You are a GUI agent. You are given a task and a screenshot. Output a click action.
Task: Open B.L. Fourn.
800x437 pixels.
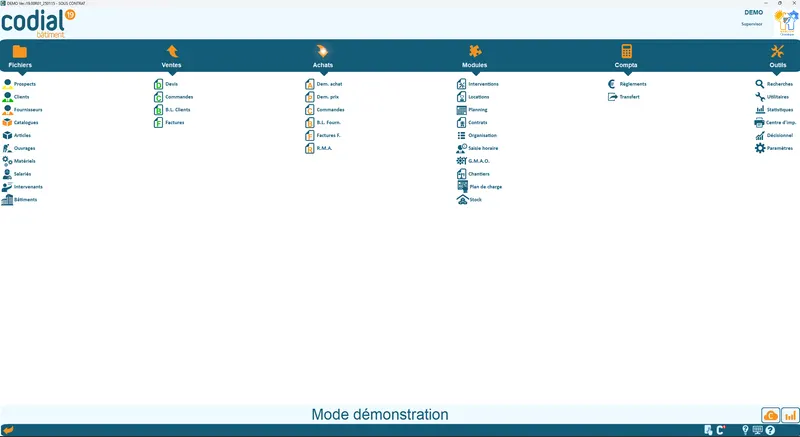323,122
